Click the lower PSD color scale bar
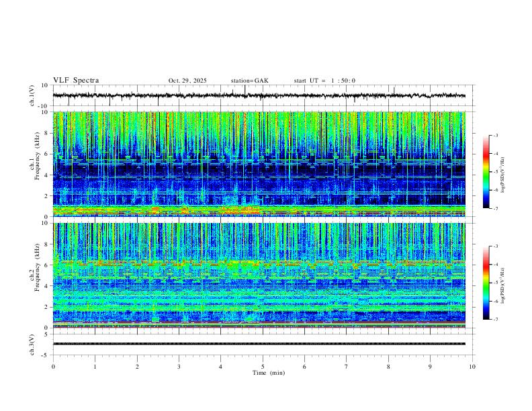 point(486,283)
